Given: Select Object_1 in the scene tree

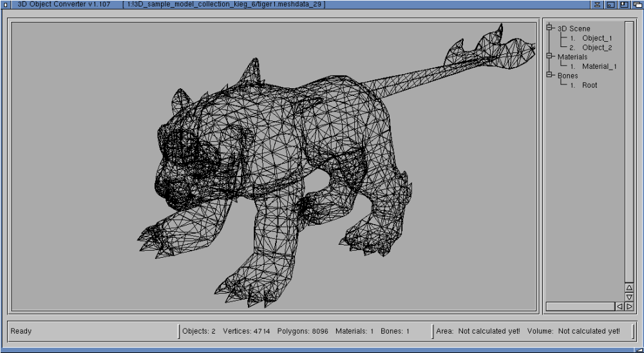Looking at the screenshot, I should tap(597, 38).
